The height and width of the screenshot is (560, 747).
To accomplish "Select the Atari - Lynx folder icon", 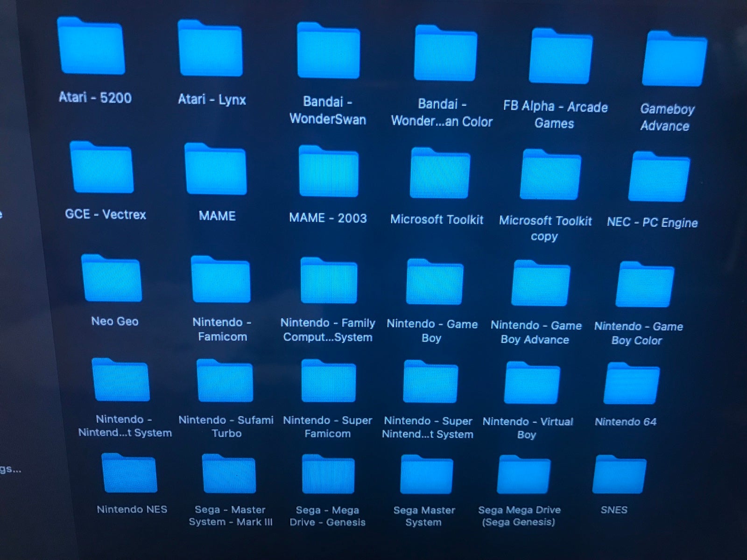I will coord(210,48).
